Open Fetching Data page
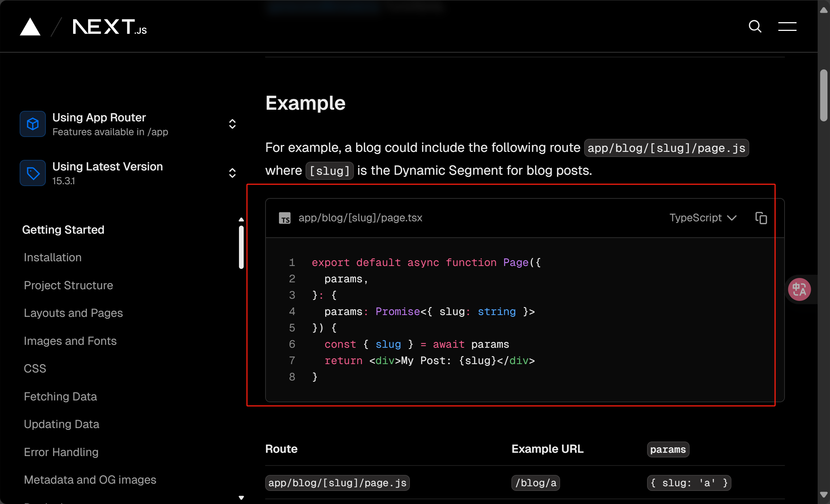The height and width of the screenshot is (504, 830). tap(60, 396)
